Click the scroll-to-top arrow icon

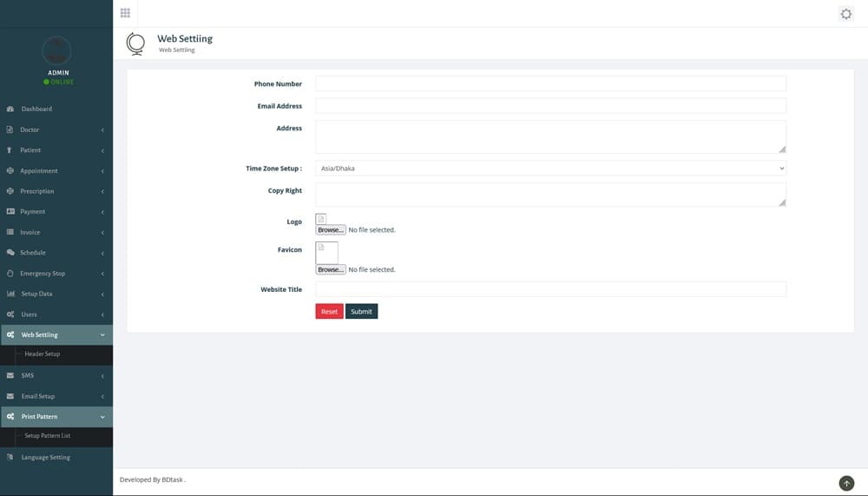click(846, 483)
